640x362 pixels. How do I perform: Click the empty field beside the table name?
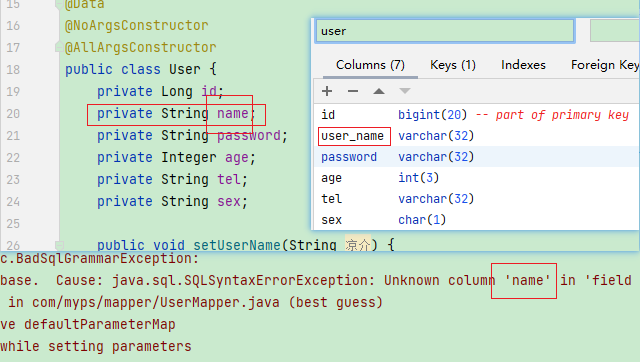(615, 31)
